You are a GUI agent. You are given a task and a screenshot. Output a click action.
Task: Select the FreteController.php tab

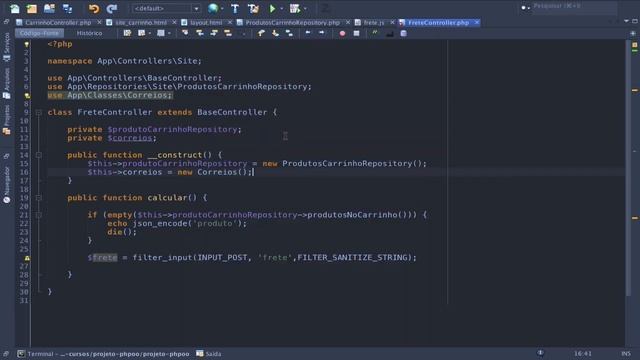pos(438,22)
